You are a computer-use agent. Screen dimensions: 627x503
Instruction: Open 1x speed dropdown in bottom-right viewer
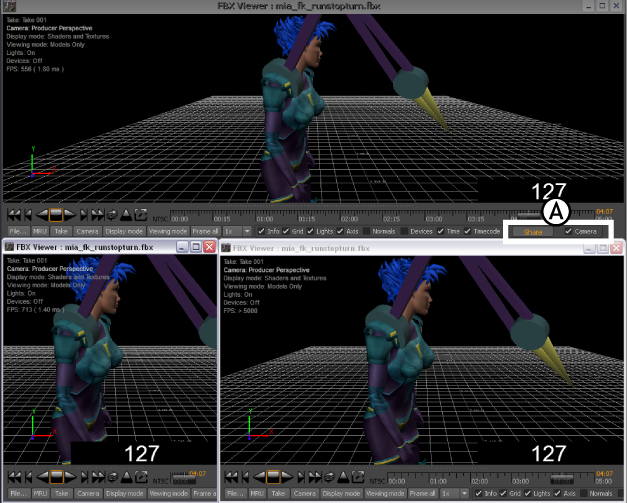[x=464, y=493]
